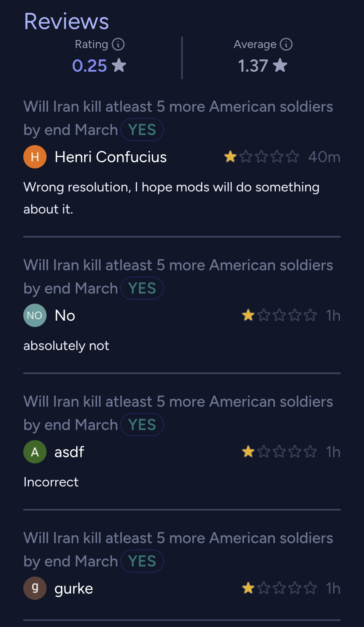
Task: Click the star rating on Henri Confucius's review
Action: pyautogui.click(x=261, y=157)
